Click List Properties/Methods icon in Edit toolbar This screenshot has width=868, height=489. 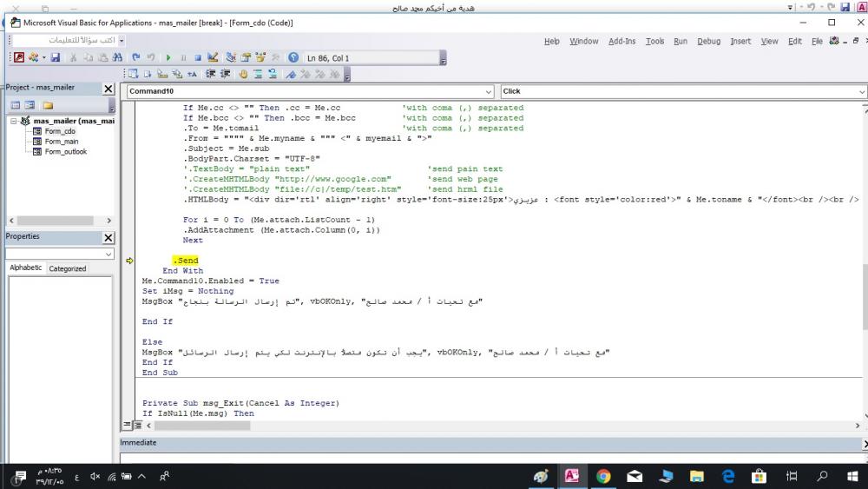coord(134,74)
